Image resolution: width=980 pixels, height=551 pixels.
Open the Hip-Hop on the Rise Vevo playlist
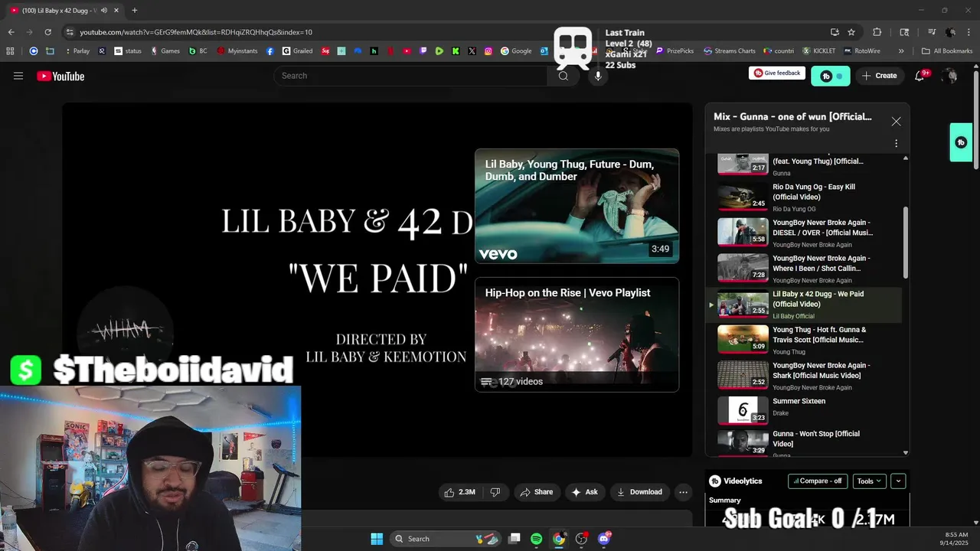[577, 334]
